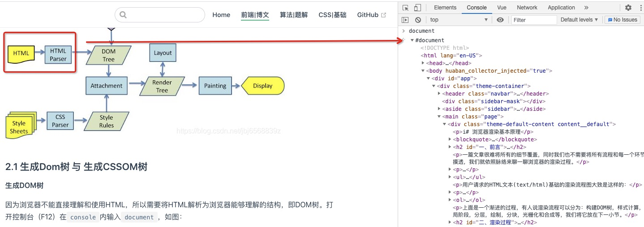This screenshot has height=227, width=644.
Task: Switch to the Vue tab
Action: (502, 8)
